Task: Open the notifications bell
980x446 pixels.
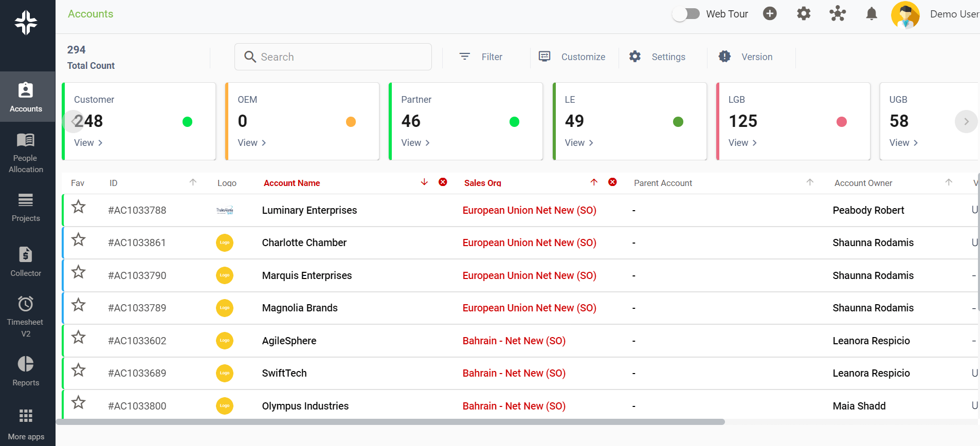Action: [x=872, y=14]
